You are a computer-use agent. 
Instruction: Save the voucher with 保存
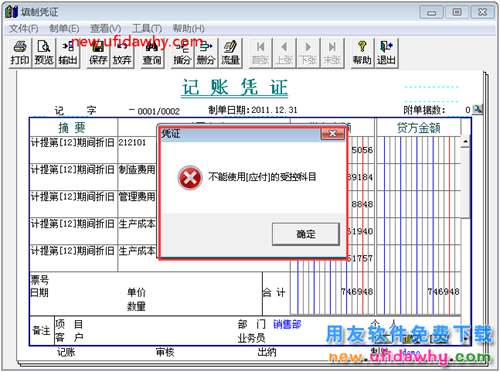98,53
